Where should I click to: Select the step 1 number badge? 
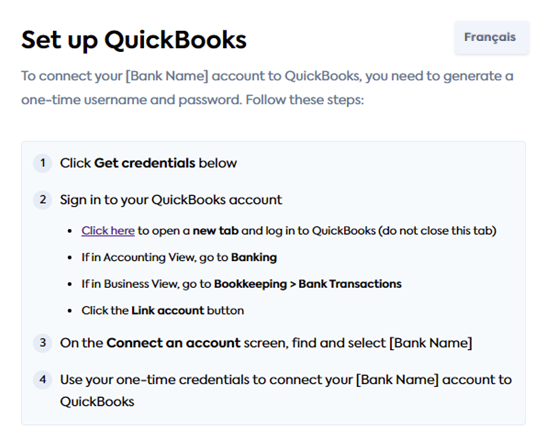click(43, 163)
